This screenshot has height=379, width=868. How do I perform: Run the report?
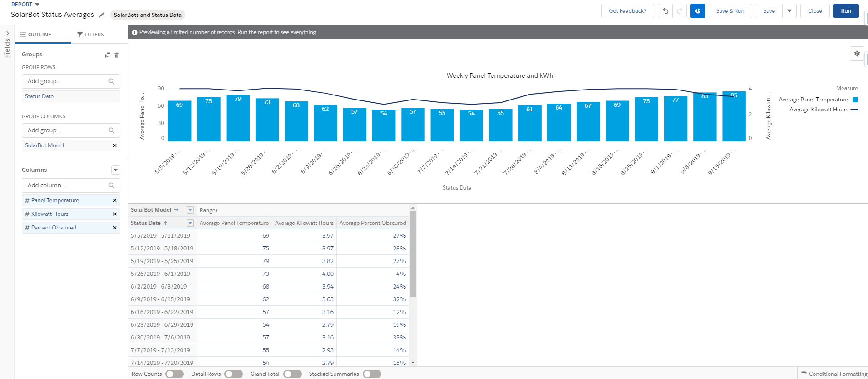coord(846,11)
